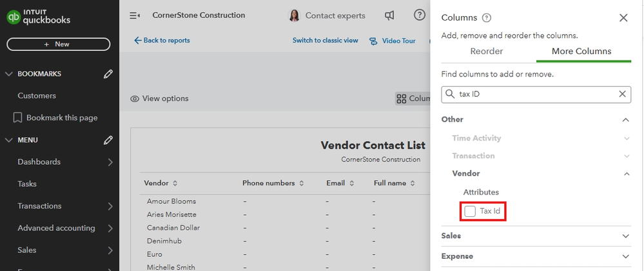Screen dimensions: 644x271
Task: Click the Contact experts avatar
Action: pyautogui.click(x=294, y=15)
